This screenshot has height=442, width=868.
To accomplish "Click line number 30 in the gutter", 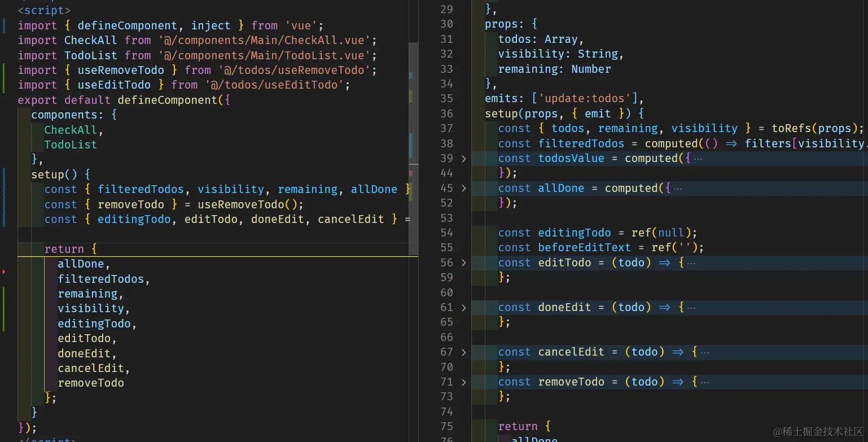I will [x=446, y=24].
